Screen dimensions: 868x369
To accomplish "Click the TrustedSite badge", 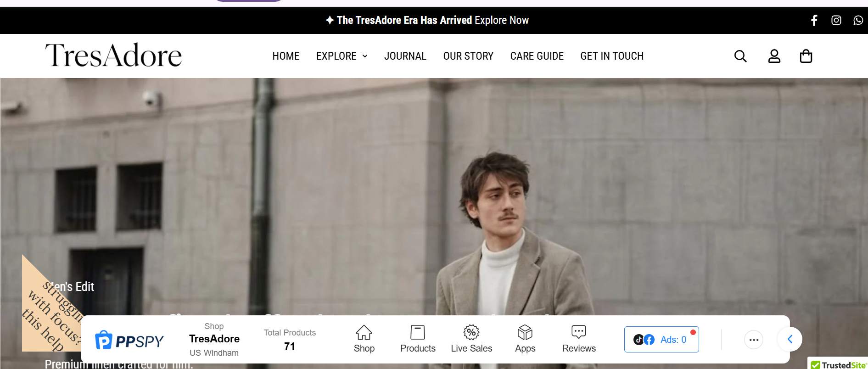I will tap(838, 364).
